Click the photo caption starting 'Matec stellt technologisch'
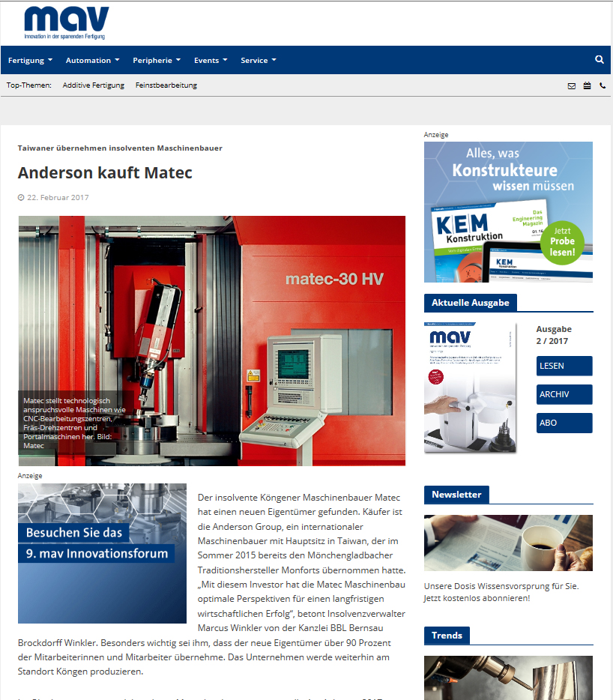 pos(74,423)
